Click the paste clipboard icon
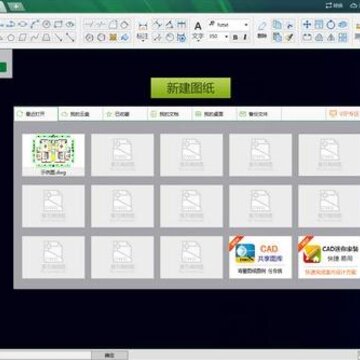 coord(277,37)
